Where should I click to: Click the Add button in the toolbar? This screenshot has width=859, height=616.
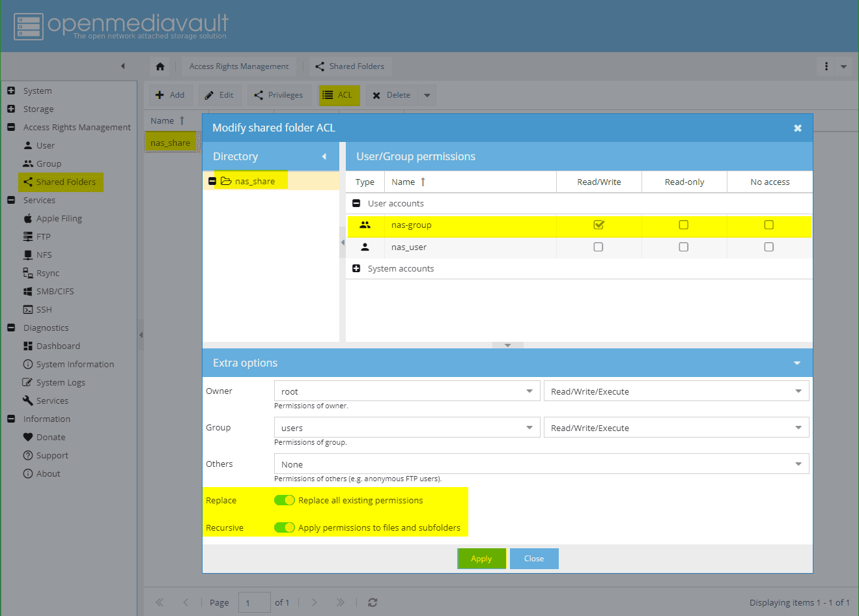point(170,94)
